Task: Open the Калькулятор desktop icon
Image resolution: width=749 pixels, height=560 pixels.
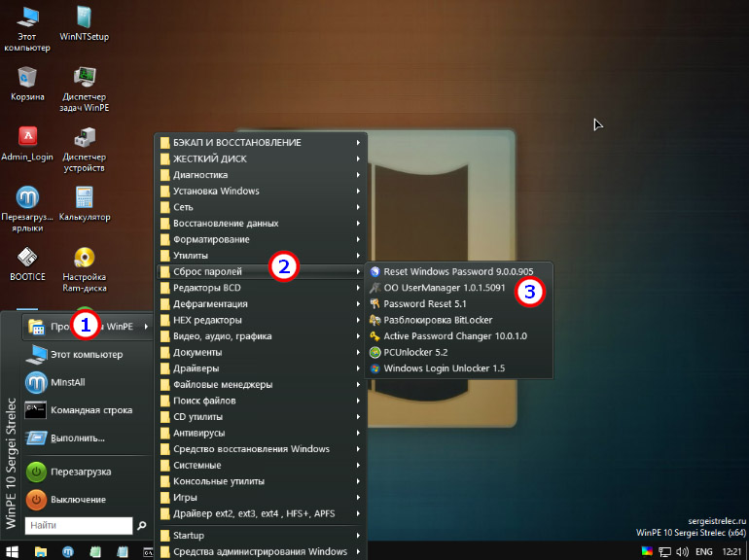Action: [x=85, y=204]
